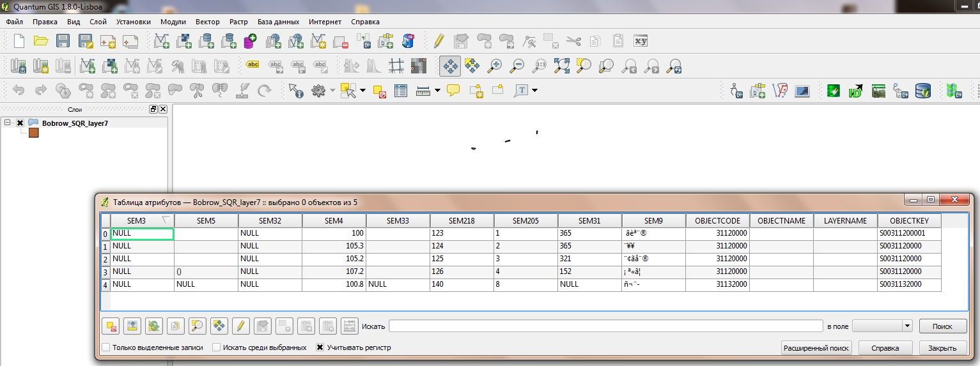Click the 'Расширенный поиск' button
This screenshot has width=980, height=366.
pos(816,347)
